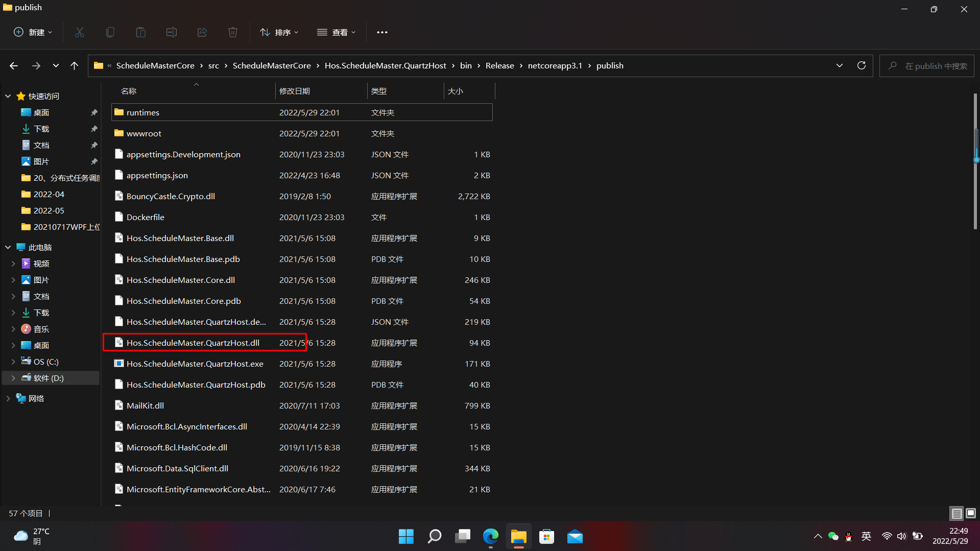Click the Share icon in toolbar
Image resolution: width=980 pixels, height=551 pixels.
point(202,32)
